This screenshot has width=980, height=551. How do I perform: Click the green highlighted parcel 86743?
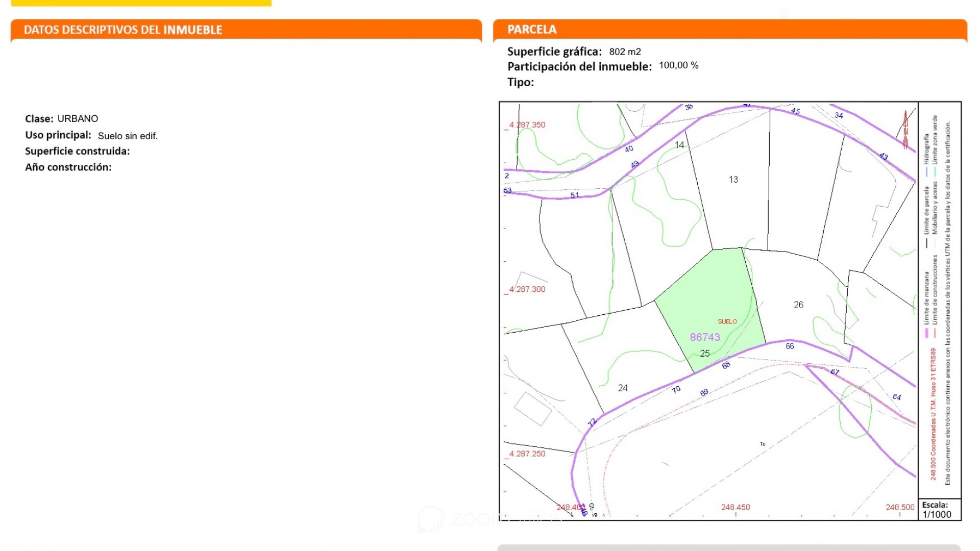click(x=709, y=301)
